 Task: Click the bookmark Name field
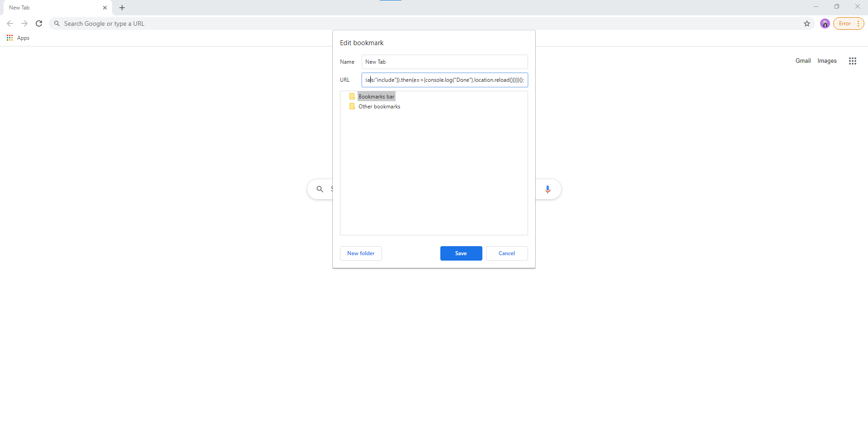pos(444,62)
